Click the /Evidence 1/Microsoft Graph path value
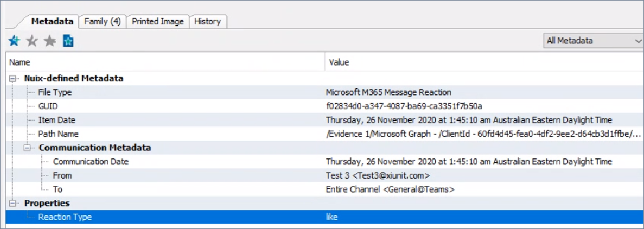The image size is (644, 229). 484,134
